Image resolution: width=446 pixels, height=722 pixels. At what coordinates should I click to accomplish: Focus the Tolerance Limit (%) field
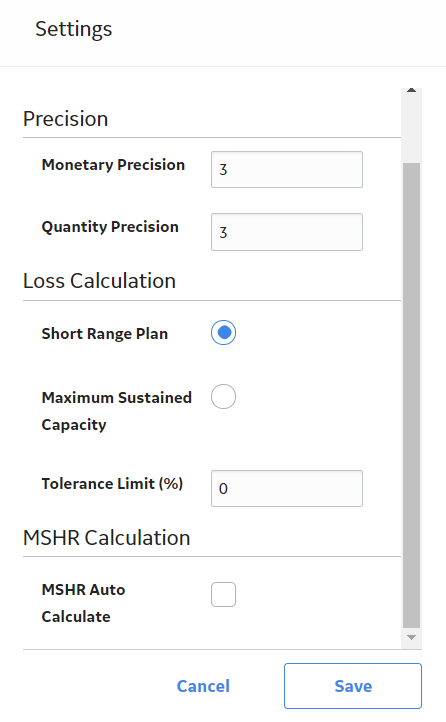pyautogui.click(x=287, y=489)
